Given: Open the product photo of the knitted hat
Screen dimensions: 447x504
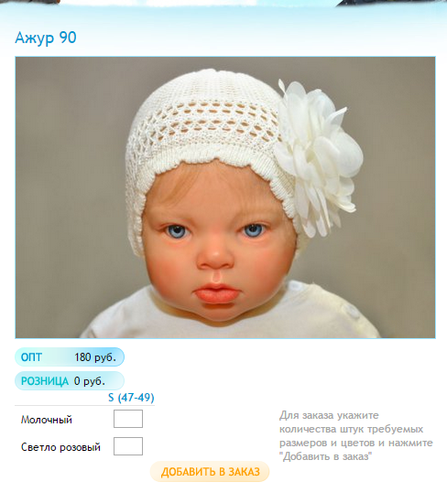Looking at the screenshot, I should point(225,197).
